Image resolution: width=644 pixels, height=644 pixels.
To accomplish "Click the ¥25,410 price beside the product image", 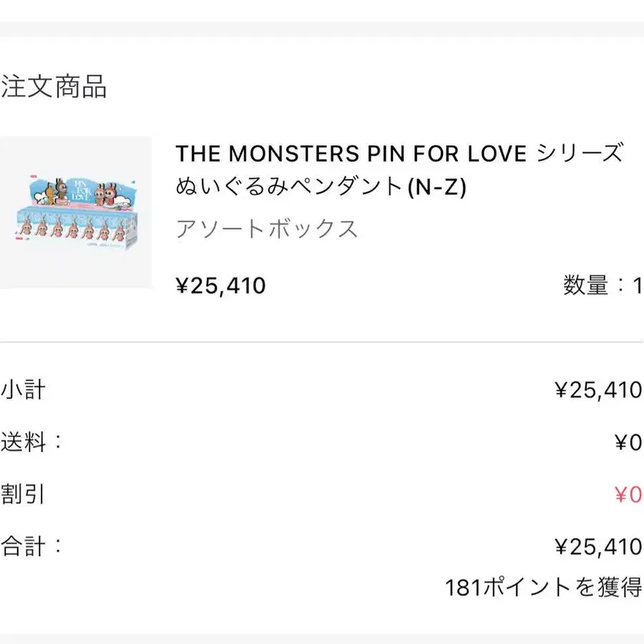I will pos(220,286).
